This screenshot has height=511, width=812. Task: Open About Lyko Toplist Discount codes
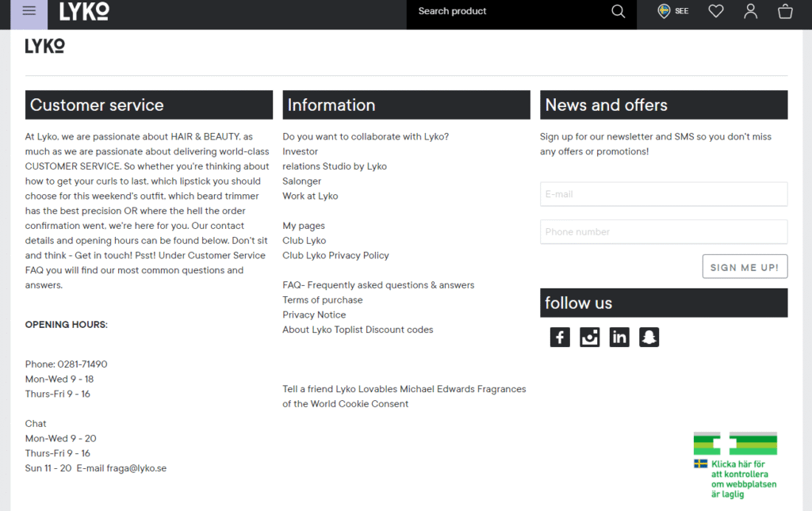[358, 330]
